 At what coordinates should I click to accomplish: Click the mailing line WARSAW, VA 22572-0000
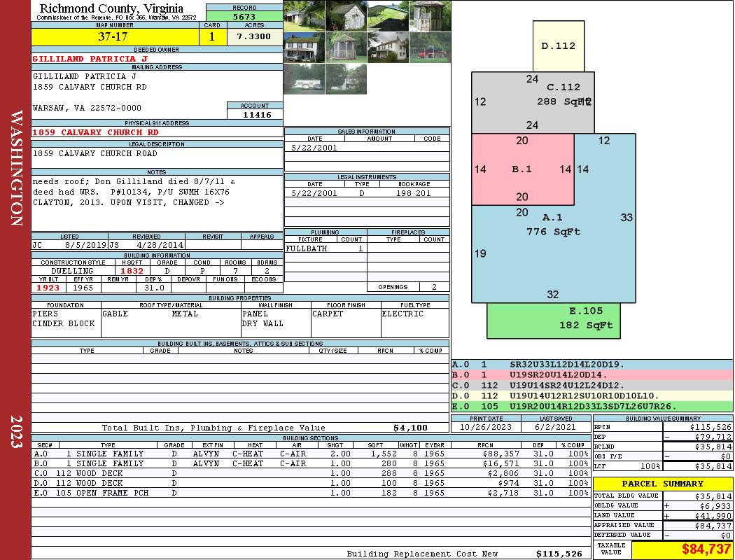tap(87, 108)
